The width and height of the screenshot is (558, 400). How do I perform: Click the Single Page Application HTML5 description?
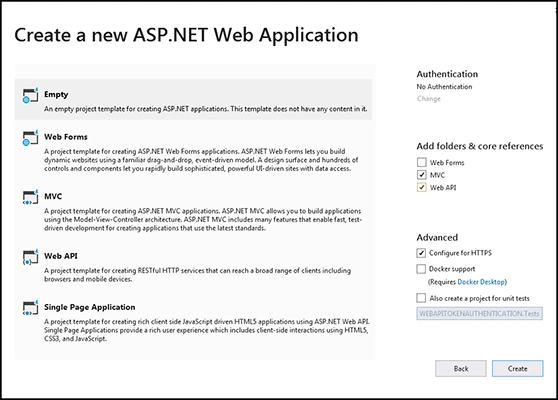pos(207,330)
